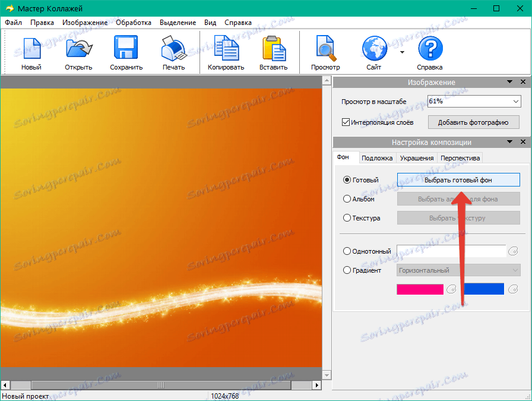The height and width of the screenshot is (401, 532).
Task: Create a new project with Новый icon
Action: 31,49
